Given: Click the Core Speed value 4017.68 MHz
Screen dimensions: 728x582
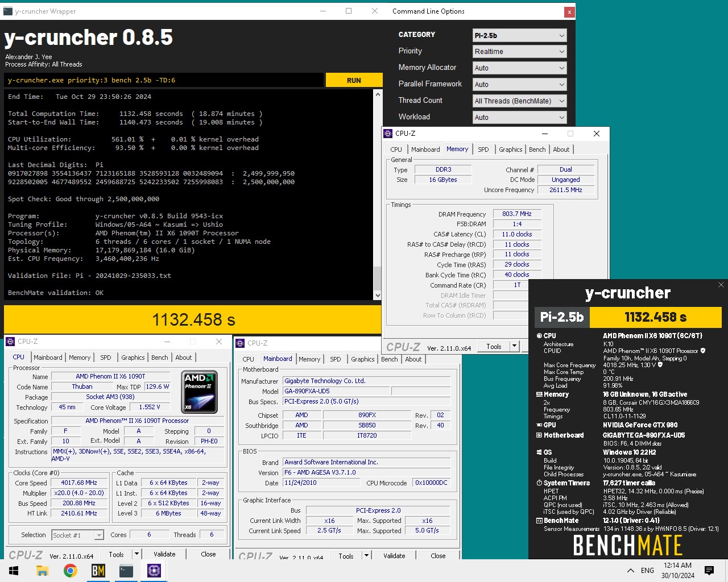Looking at the screenshot, I should coord(79,483).
